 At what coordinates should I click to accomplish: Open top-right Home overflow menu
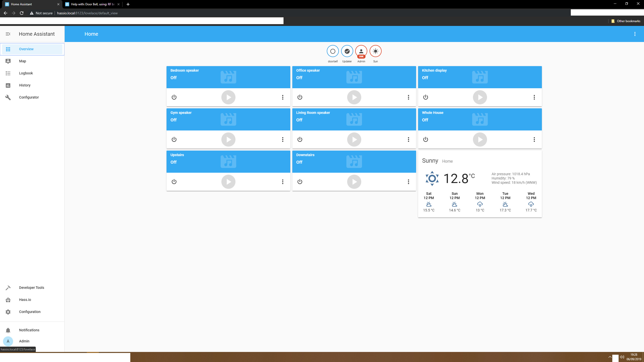[x=635, y=34]
